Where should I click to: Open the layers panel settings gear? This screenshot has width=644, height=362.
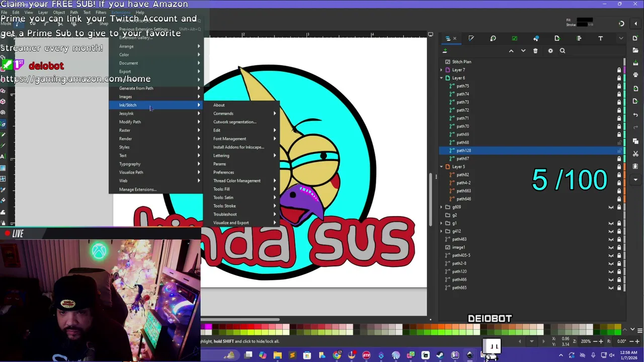[550, 51]
